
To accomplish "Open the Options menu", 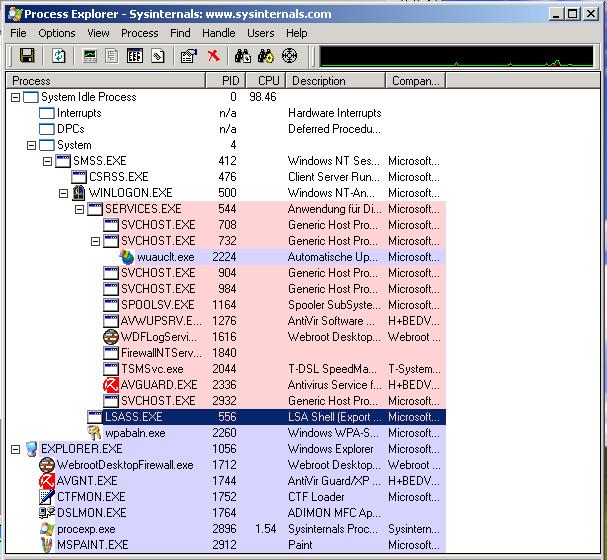I will (x=59, y=33).
